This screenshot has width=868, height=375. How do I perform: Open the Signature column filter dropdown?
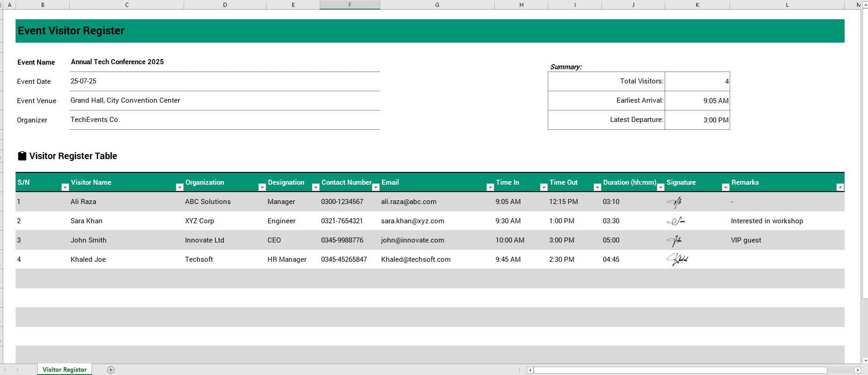tap(726, 187)
